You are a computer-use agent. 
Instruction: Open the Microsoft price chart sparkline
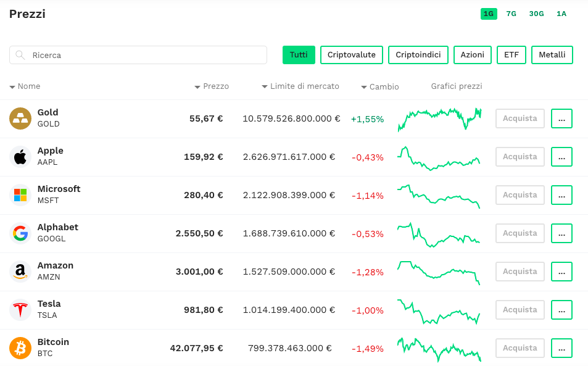pyautogui.click(x=439, y=196)
